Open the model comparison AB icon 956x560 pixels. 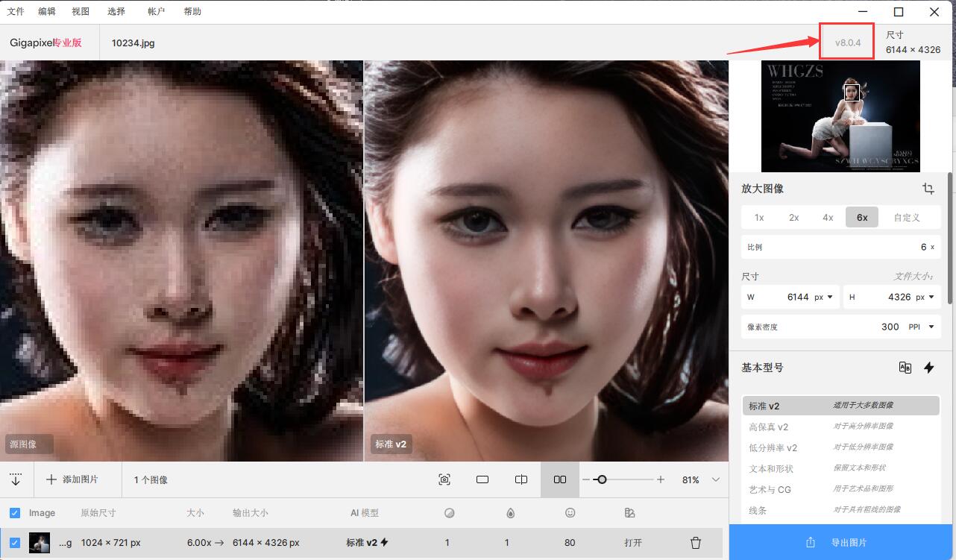coord(905,368)
